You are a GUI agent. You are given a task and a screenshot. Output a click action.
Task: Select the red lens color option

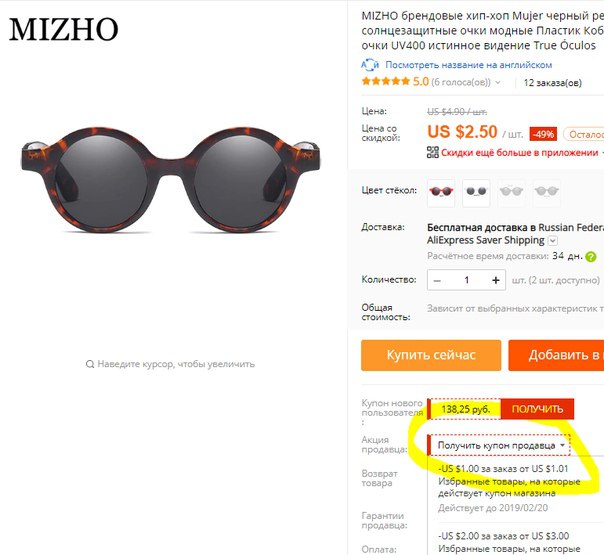[x=441, y=193]
